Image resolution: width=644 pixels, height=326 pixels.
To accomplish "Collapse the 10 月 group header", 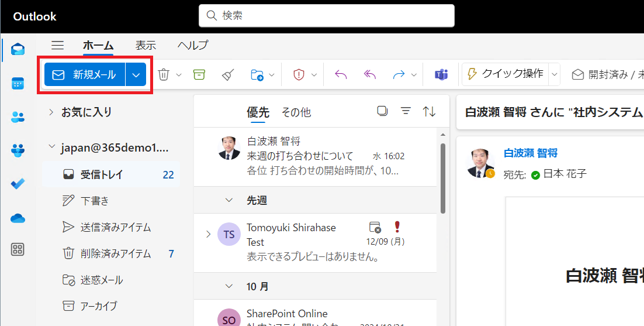I will click(x=229, y=286).
